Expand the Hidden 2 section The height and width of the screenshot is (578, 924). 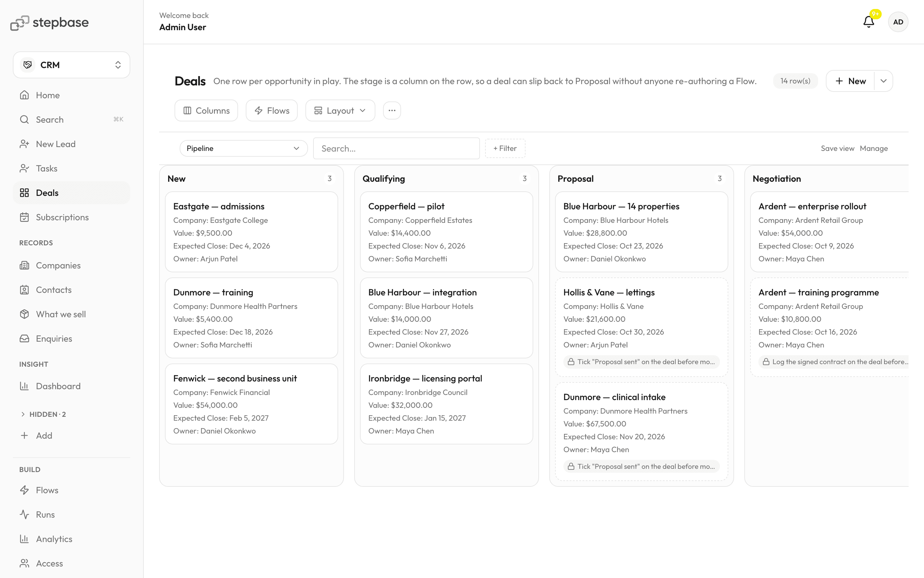43,414
